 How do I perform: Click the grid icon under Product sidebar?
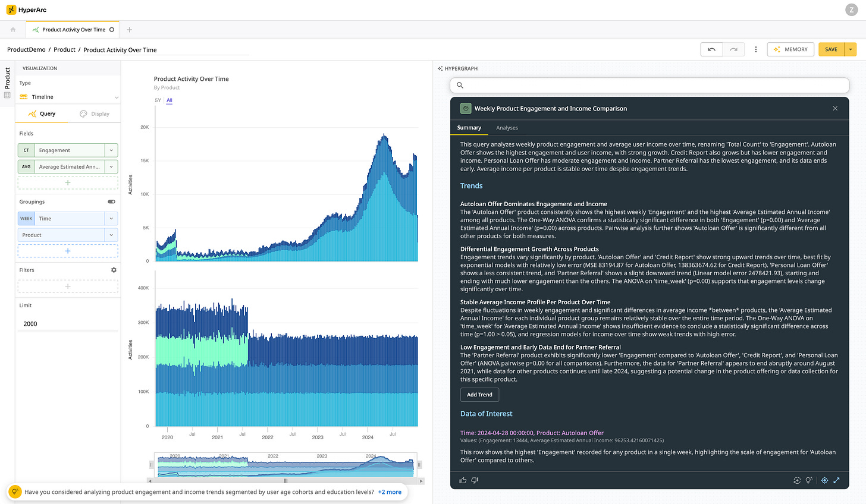(7, 95)
